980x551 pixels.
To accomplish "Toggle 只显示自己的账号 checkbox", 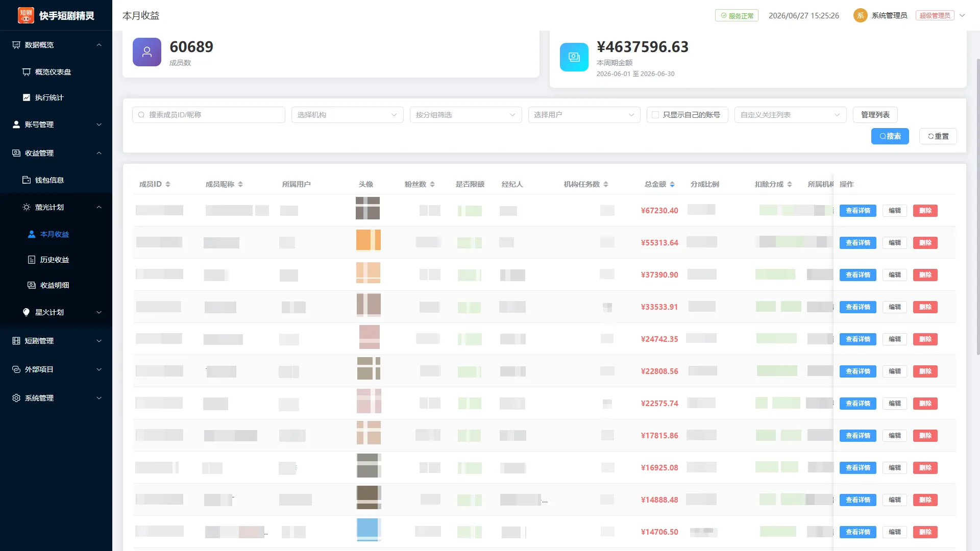I will pos(655,115).
